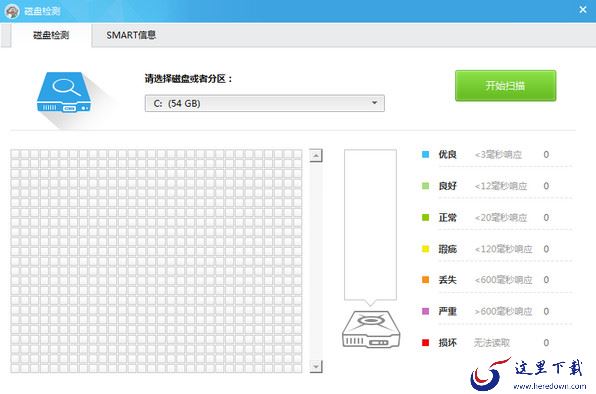Image resolution: width=596 pixels, height=394 pixels.
Task: Click the 严重 legend label
Action: 447,311
